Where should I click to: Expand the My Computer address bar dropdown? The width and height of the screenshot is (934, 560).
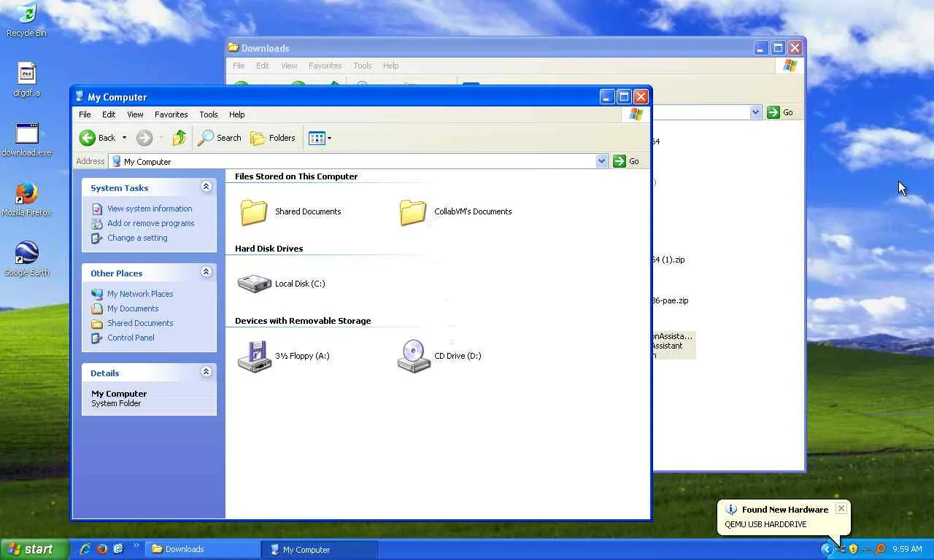(x=601, y=161)
